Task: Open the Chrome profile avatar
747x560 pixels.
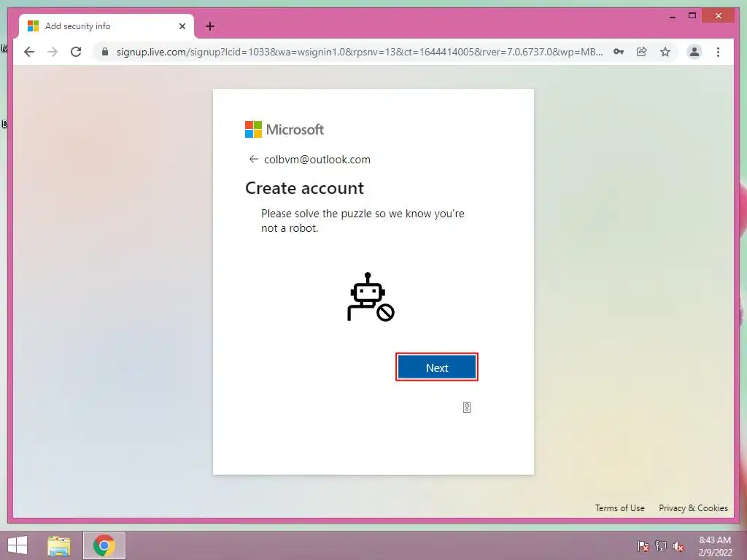Action: [x=694, y=52]
